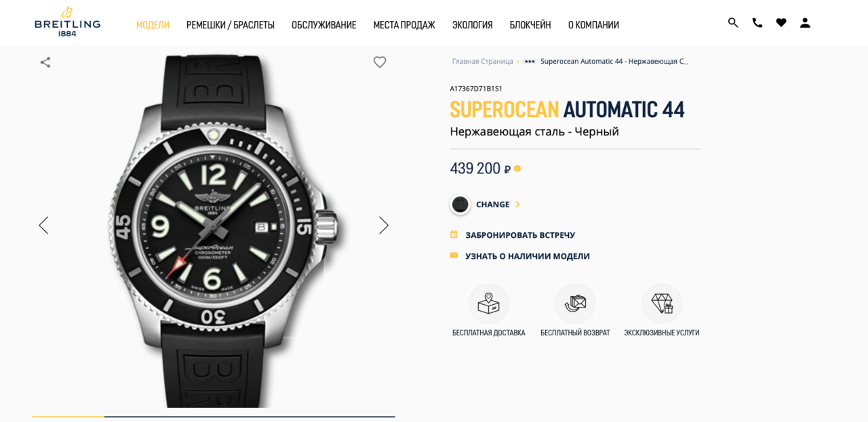868x422 pixels.
Task: Click the free delivery box icon
Action: point(488,303)
